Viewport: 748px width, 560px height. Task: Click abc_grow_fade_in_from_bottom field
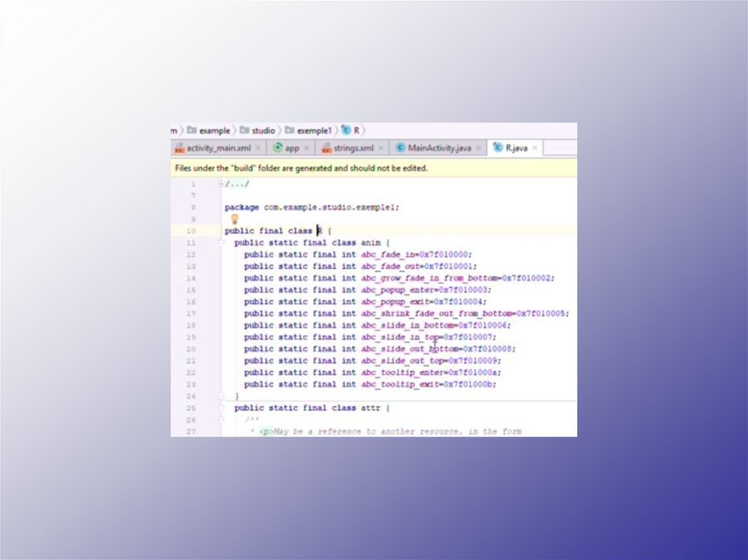pyautogui.click(x=430, y=278)
